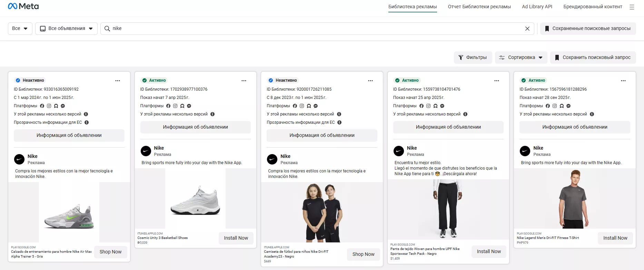This screenshot has width=644, height=270.
Task: Open Сохраненные поисковые запросы
Action: (x=588, y=29)
